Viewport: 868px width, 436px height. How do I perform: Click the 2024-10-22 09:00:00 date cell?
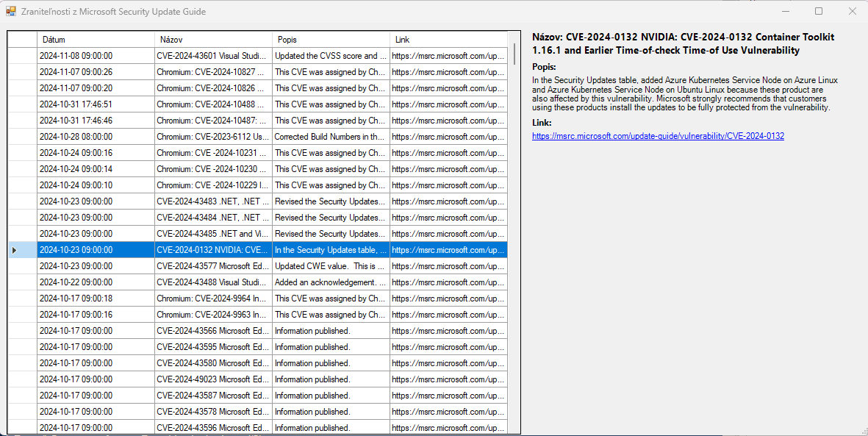(x=96, y=282)
